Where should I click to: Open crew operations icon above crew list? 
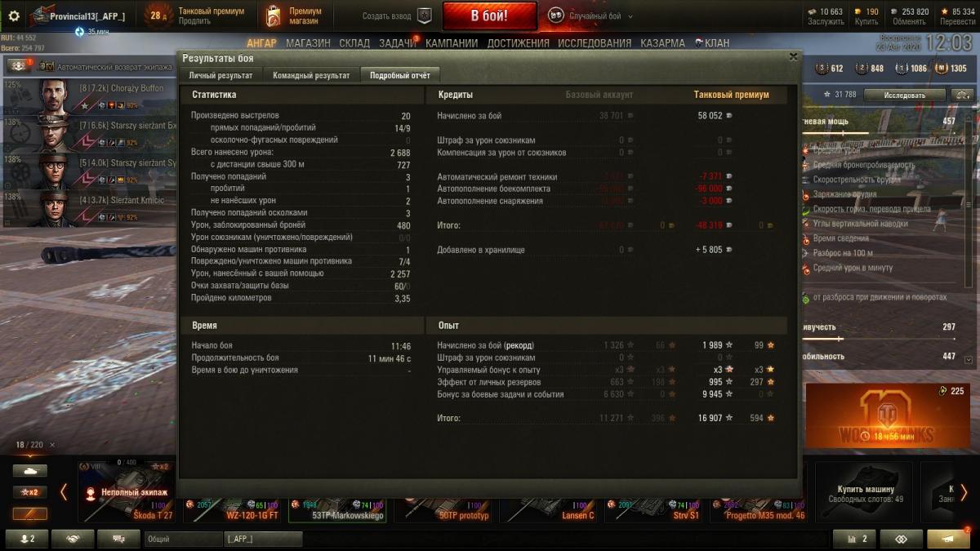[18, 65]
